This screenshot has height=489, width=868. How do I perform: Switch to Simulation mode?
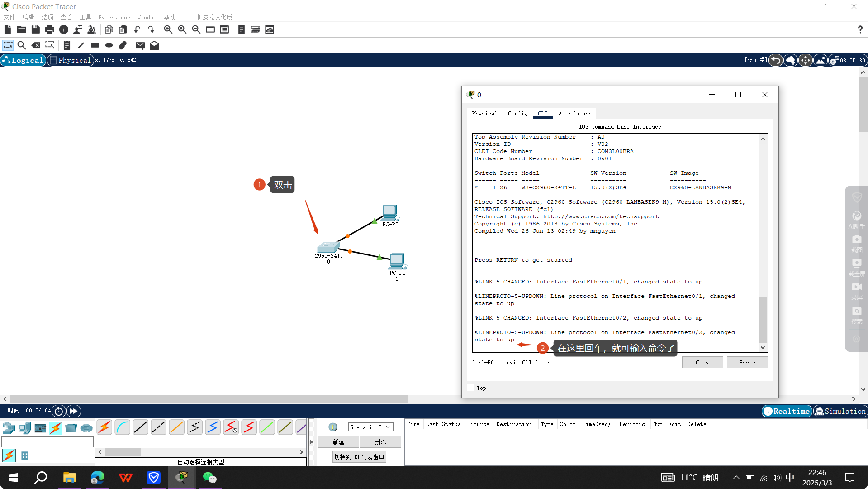click(840, 411)
